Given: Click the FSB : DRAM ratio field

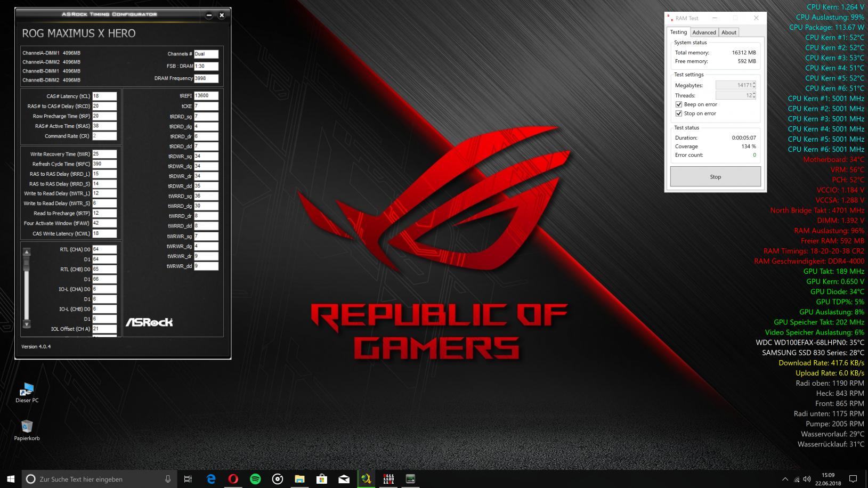Looking at the screenshot, I should click(206, 66).
